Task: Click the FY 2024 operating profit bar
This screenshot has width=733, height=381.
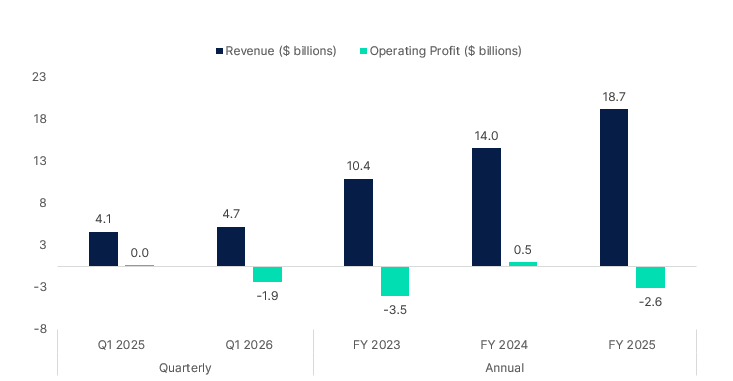Action: coord(523,264)
